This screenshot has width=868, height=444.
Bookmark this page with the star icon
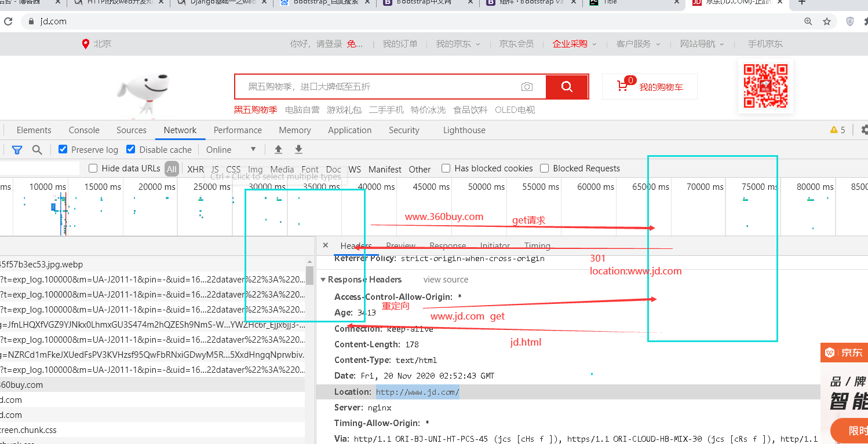click(x=827, y=21)
